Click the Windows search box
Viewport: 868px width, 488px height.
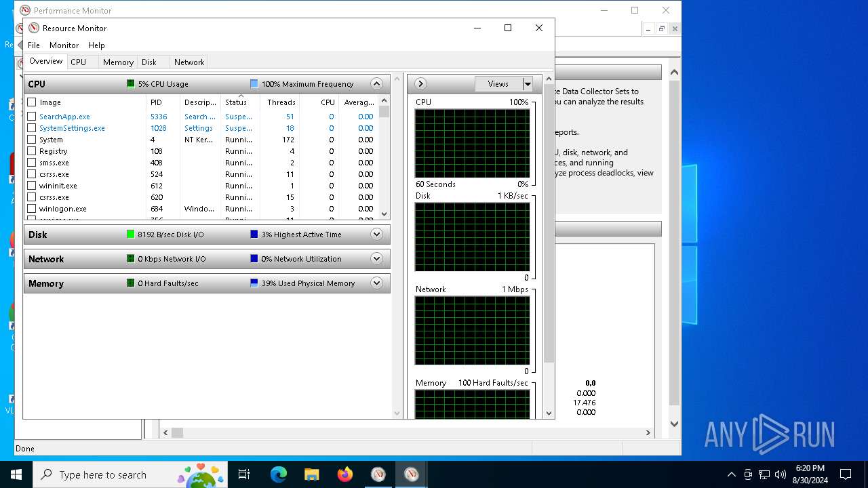(x=130, y=474)
